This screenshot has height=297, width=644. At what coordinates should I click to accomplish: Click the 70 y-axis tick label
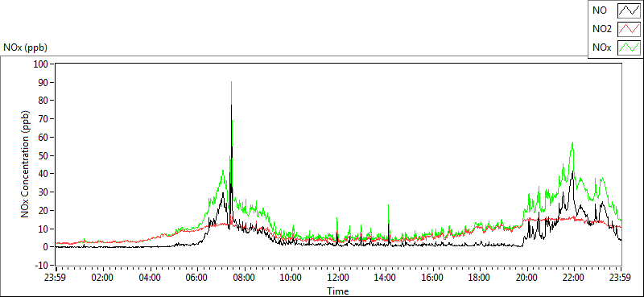click(x=44, y=118)
